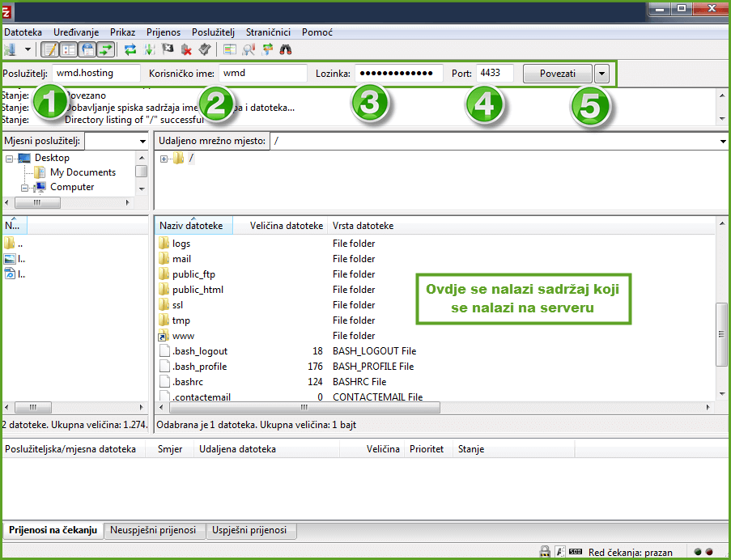Screen dimensions: 731x560
Task: Sort by Vrsta datoteke column
Action: (363, 226)
